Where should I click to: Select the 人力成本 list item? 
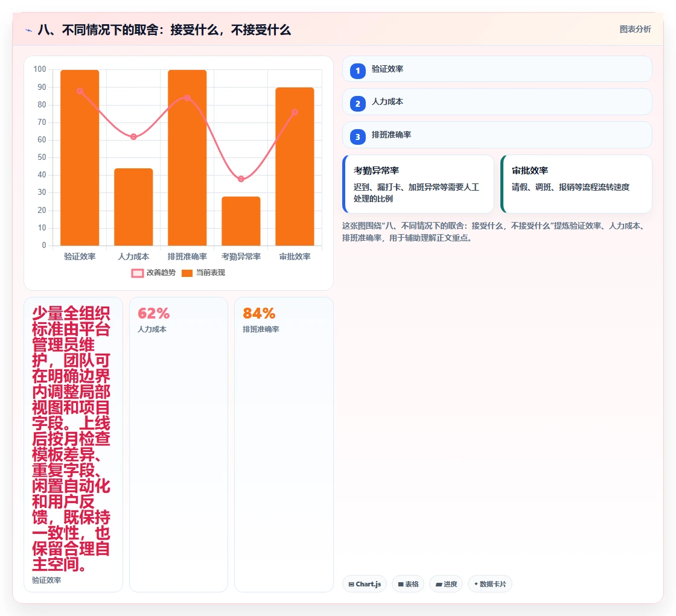point(497,102)
